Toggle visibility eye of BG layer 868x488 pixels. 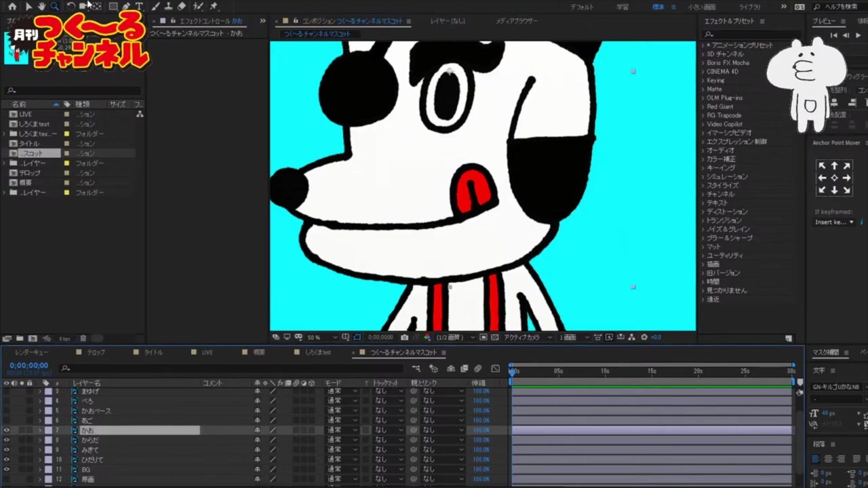pyautogui.click(x=7, y=470)
